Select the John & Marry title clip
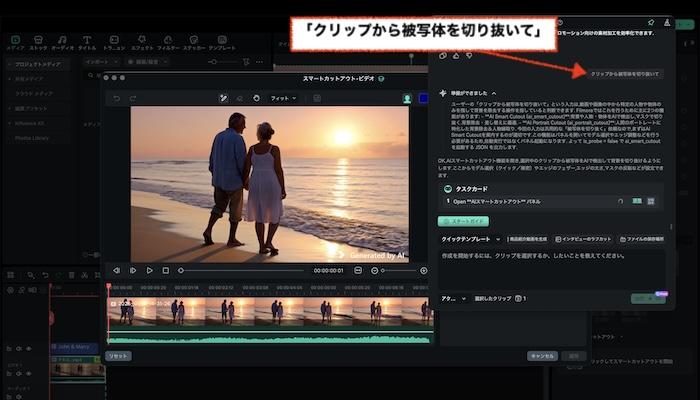Viewport: 700px width, 400px height. [x=75, y=346]
